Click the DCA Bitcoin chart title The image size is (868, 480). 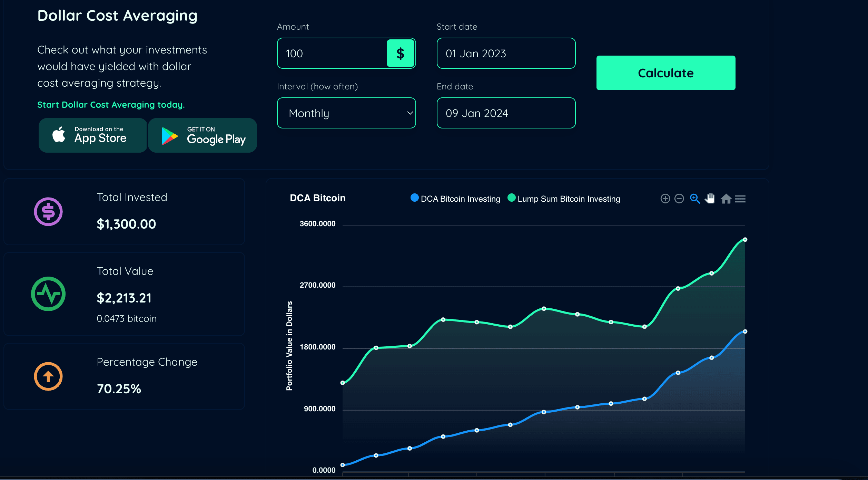click(x=318, y=198)
